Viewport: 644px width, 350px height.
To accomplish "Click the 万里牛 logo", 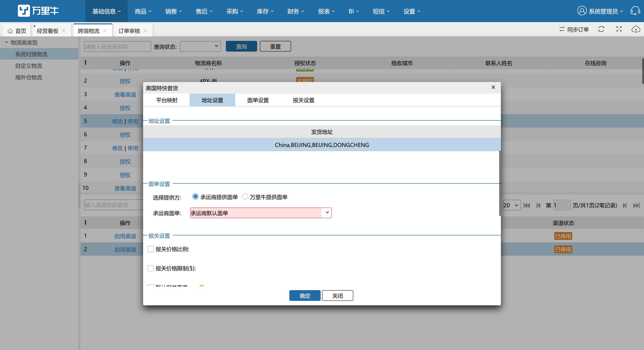I will pyautogui.click(x=38, y=11).
